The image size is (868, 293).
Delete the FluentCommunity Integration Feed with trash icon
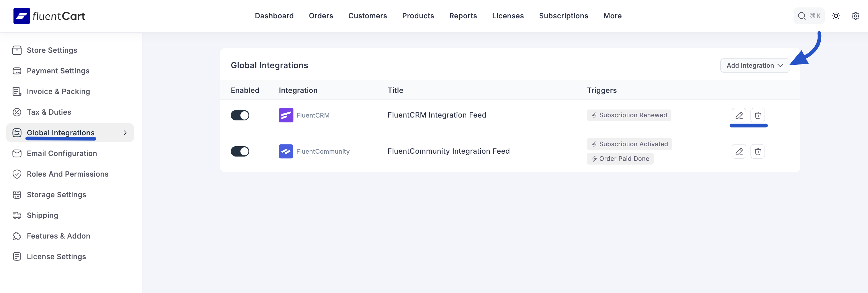758,151
